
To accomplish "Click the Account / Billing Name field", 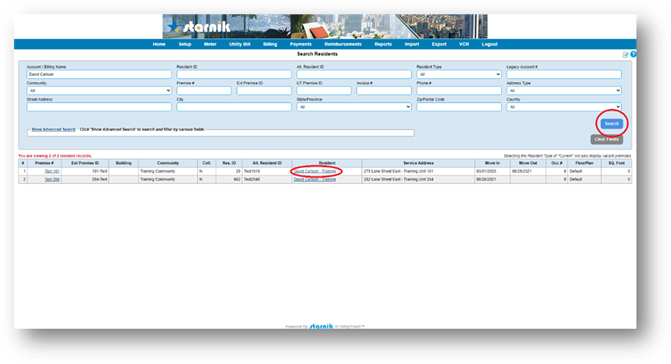I will tap(99, 74).
